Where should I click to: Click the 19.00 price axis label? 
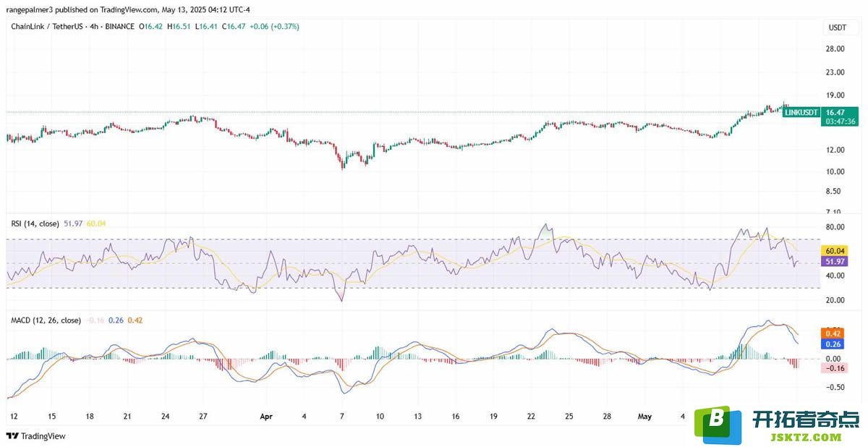pyautogui.click(x=835, y=95)
